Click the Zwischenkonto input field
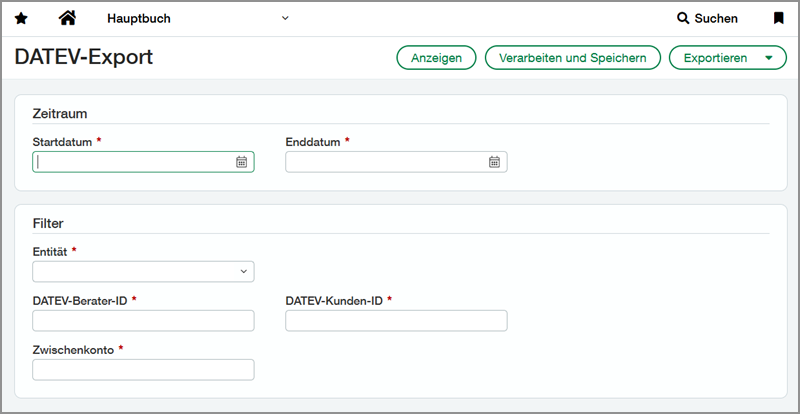800x414 pixels. pos(143,370)
